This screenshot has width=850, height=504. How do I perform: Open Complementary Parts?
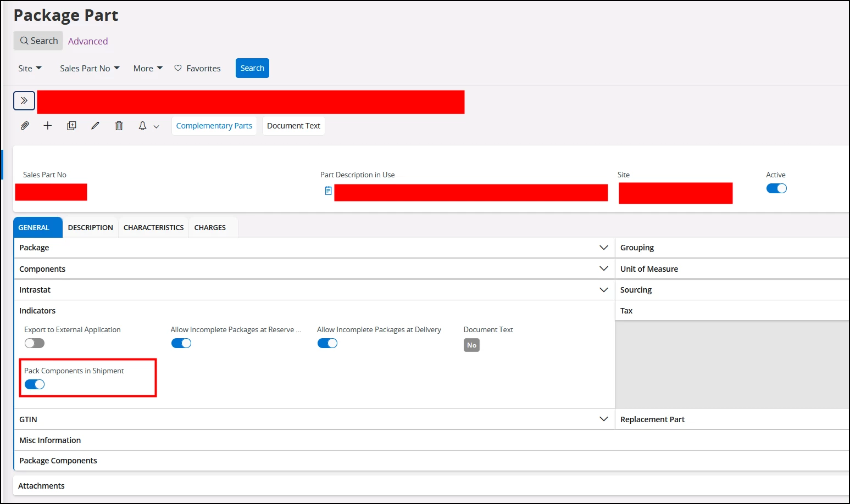214,126
